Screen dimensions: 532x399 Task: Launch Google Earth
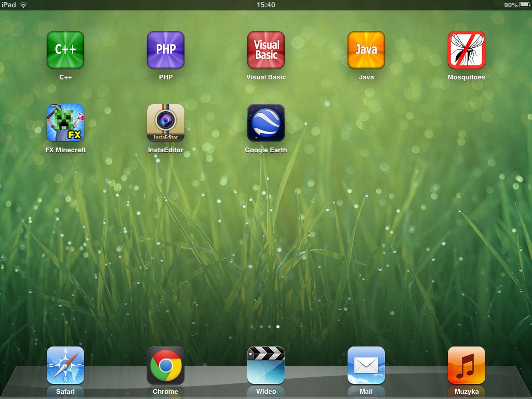(266, 123)
